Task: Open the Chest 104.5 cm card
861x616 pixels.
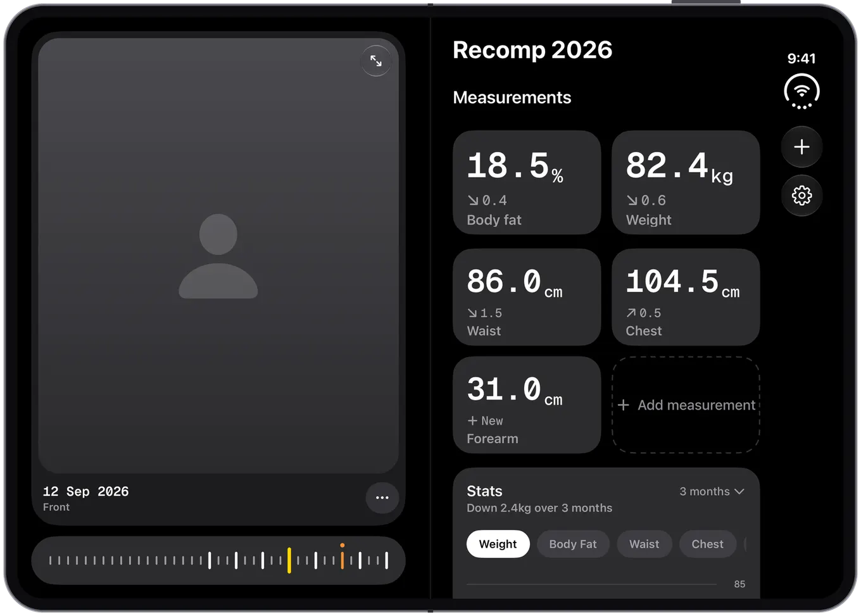Action: (686, 297)
